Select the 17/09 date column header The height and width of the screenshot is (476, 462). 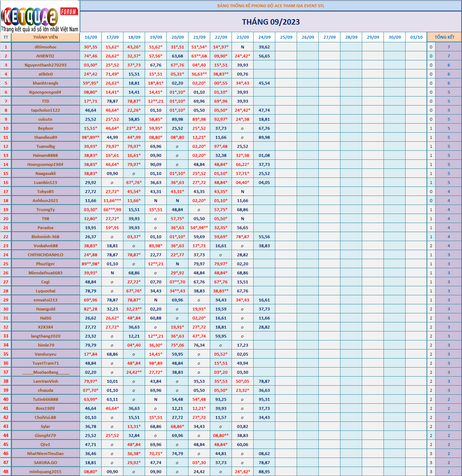pyautogui.click(x=113, y=37)
